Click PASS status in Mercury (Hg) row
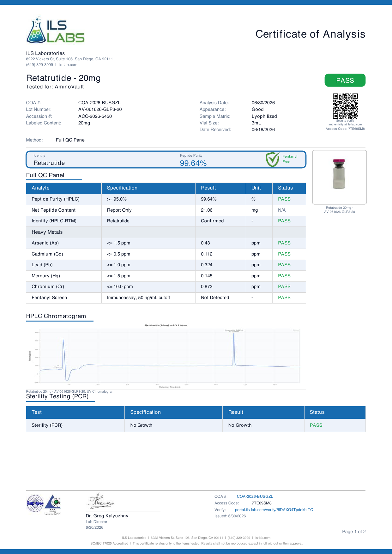The width and height of the screenshot is (392, 554). click(x=284, y=276)
